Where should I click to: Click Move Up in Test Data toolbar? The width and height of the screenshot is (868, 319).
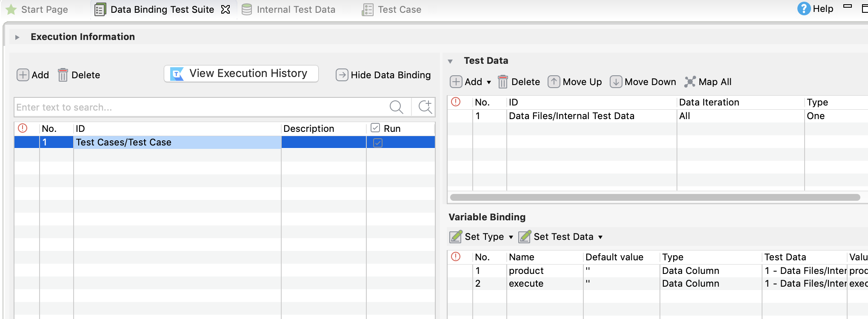[x=575, y=82]
